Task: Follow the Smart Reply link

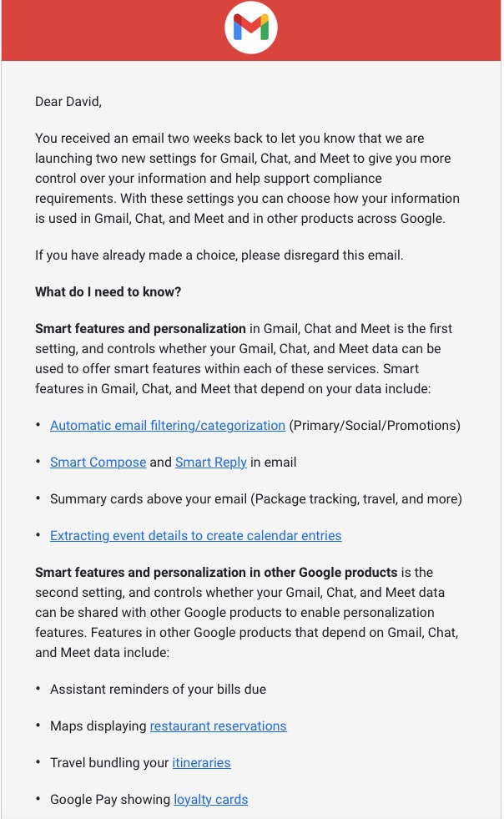Action: pyautogui.click(x=211, y=463)
